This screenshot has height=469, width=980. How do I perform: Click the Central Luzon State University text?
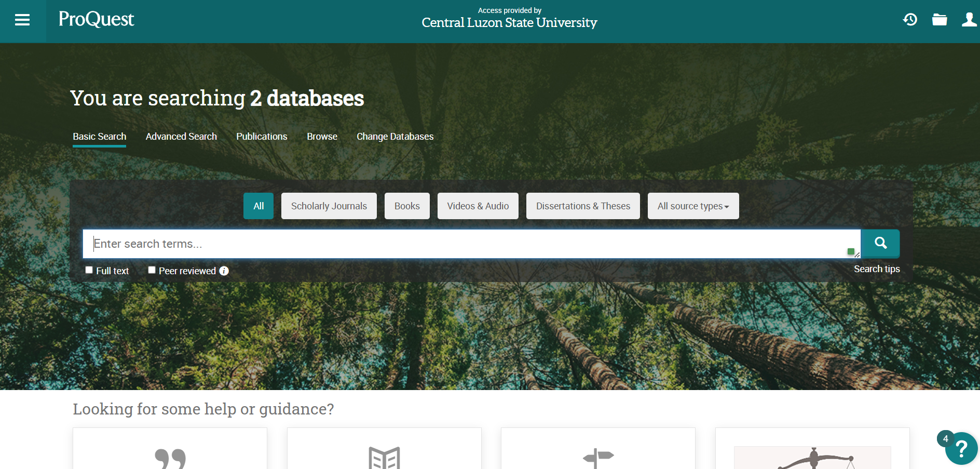[509, 23]
